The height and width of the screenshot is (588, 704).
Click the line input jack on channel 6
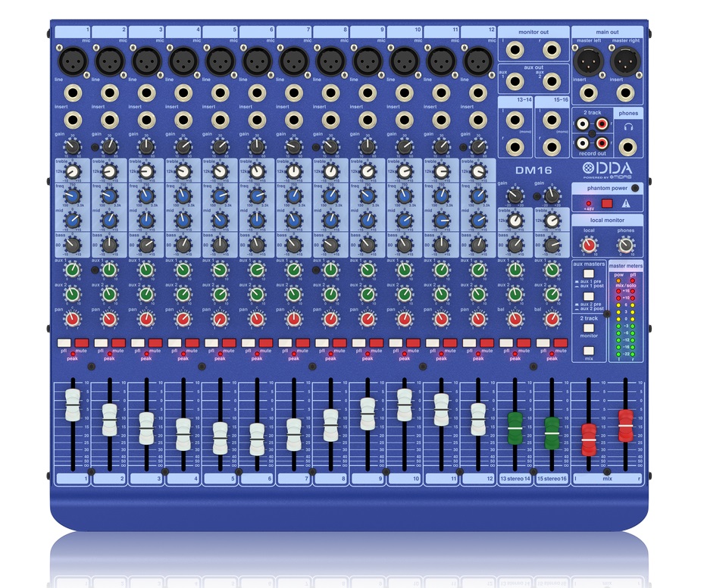tap(257, 93)
